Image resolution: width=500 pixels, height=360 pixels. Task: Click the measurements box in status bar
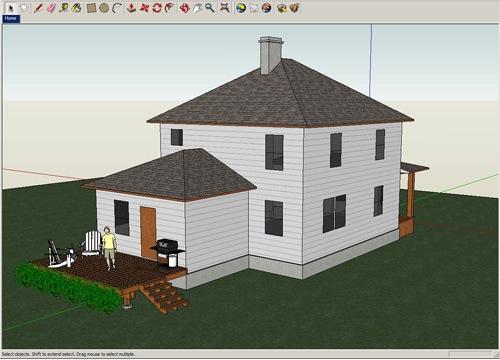471,354
